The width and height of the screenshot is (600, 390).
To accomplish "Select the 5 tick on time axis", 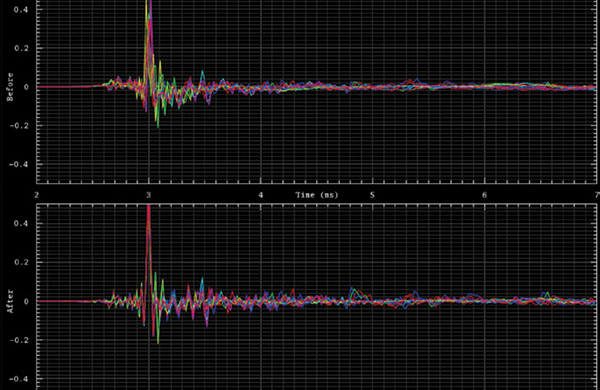I will pyautogui.click(x=372, y=195).
